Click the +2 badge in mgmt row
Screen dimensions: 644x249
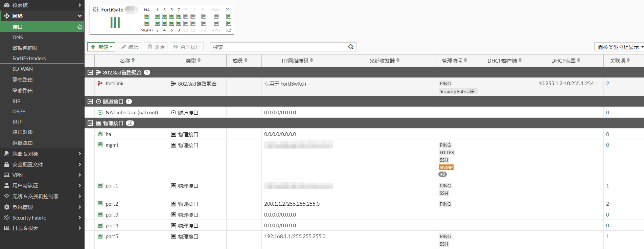point(442,175)
